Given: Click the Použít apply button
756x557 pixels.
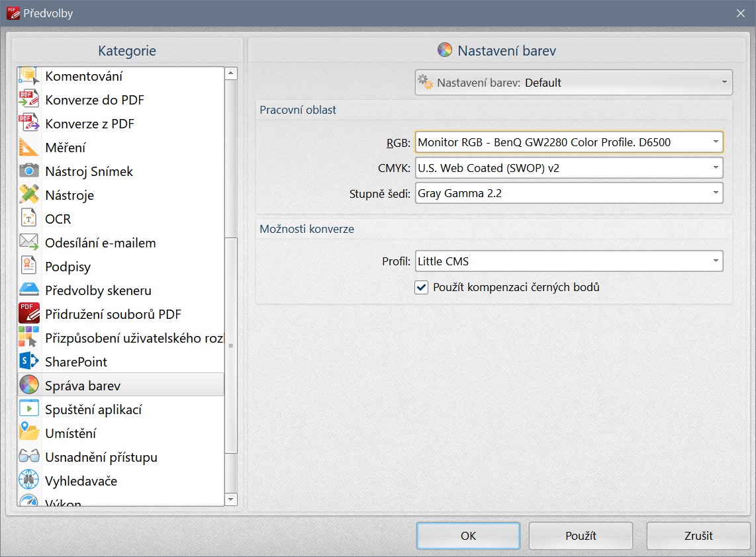Looking at the screenshot, I should 581,536.
